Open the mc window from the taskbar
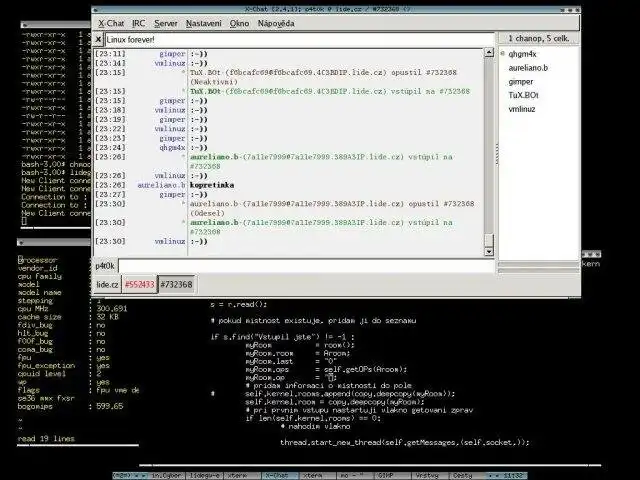 [355, 476]
